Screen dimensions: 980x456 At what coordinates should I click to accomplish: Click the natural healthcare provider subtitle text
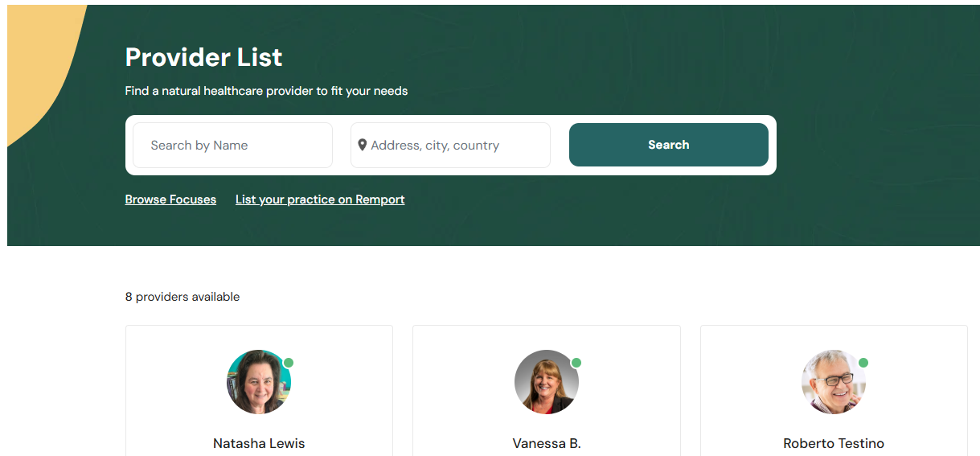click(266, 91)
